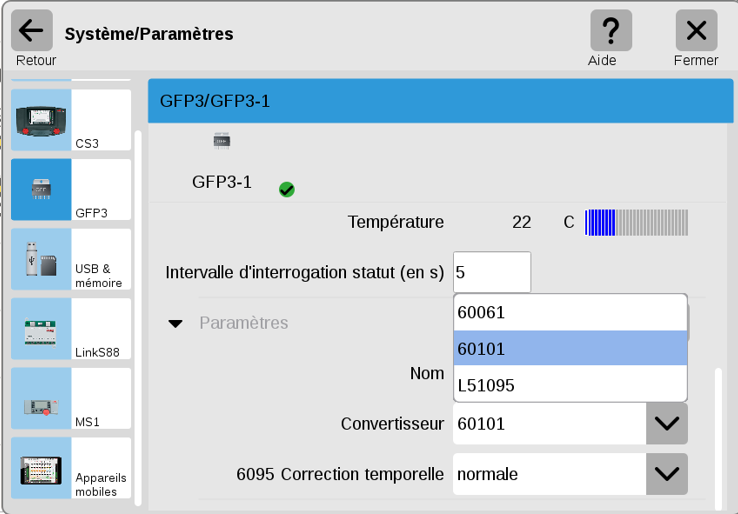Open LinkS88 device settings
Viewport: 738px width, 514px height.
click(71, 329)
